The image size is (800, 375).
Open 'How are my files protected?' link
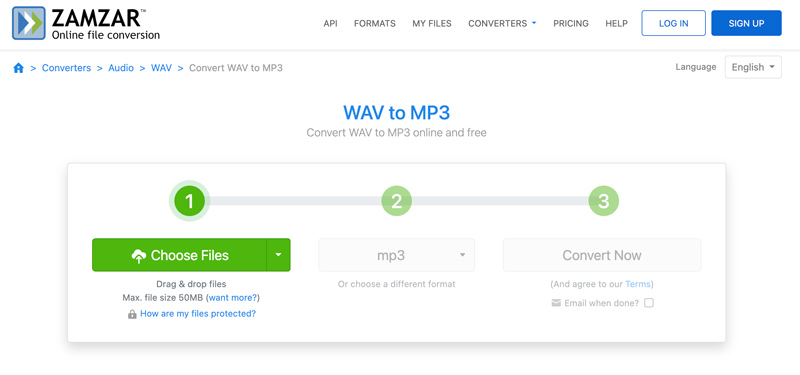198,314
